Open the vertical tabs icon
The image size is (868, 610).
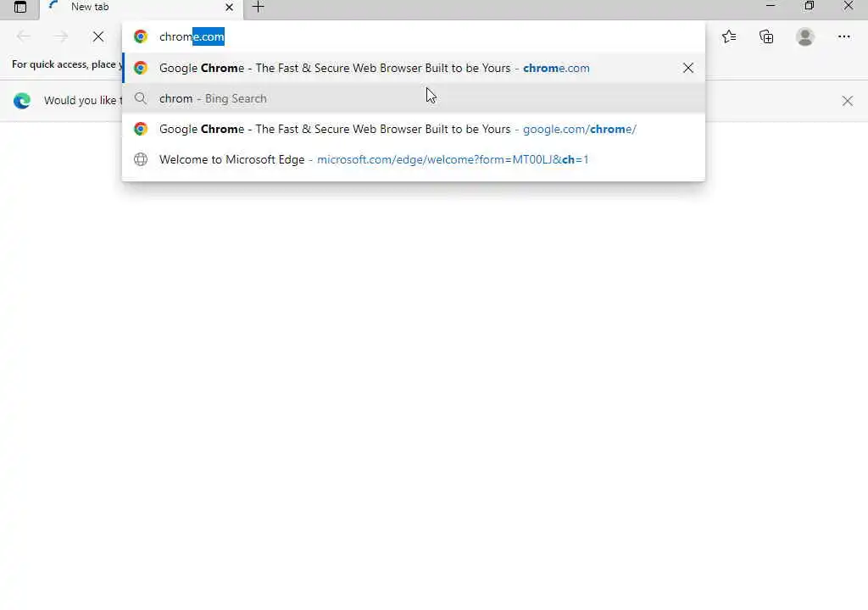20,7
